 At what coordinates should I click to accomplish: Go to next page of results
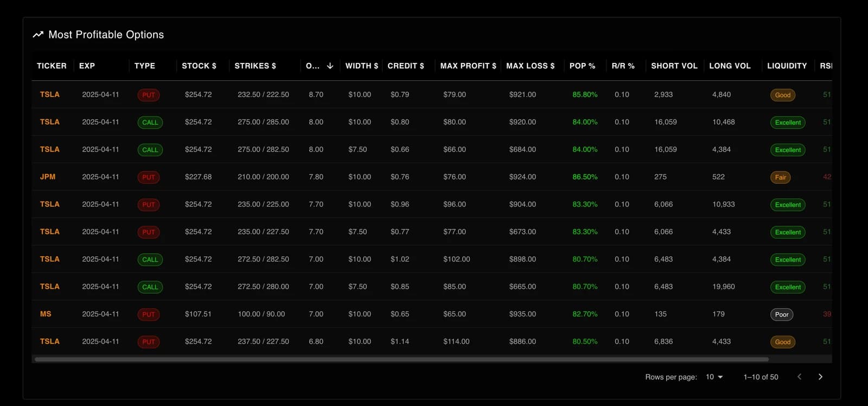[x=820, y=377]
